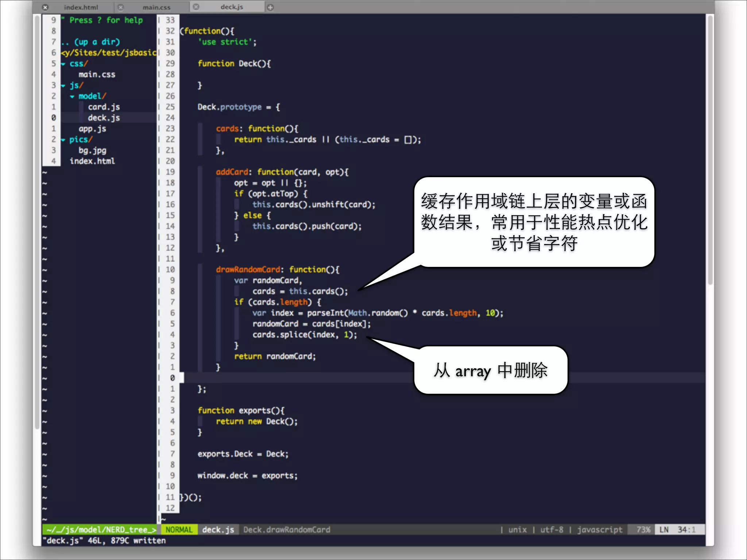
Task: Click the Sites/test/jsbasic root path
Action: click(x=109, y=53)
